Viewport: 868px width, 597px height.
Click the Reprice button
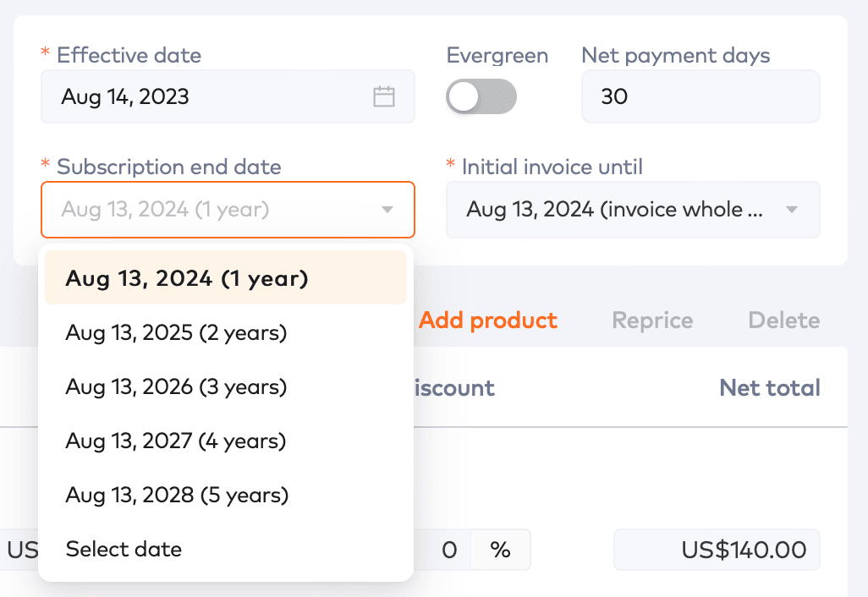[652, 320]
